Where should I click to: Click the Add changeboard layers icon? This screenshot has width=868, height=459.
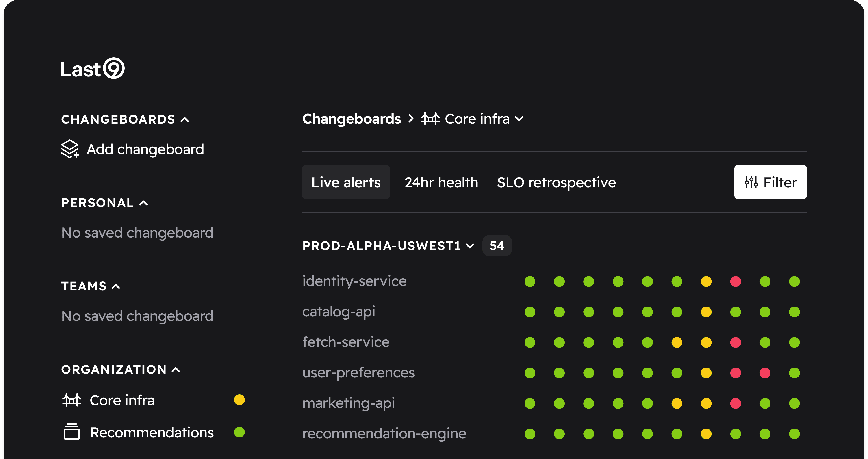click(x=70, y=149)
